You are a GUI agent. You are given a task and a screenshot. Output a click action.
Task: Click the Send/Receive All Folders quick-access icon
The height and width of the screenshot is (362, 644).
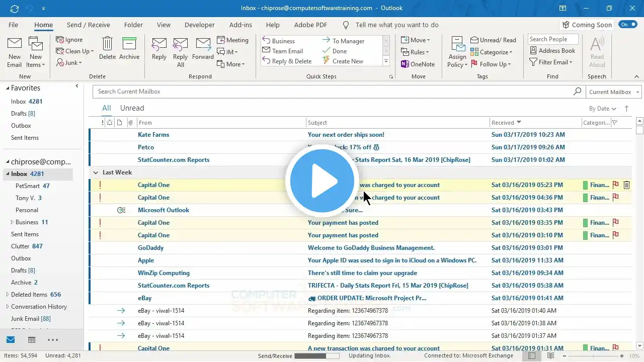pyautogui.click(x=14, y=8)
